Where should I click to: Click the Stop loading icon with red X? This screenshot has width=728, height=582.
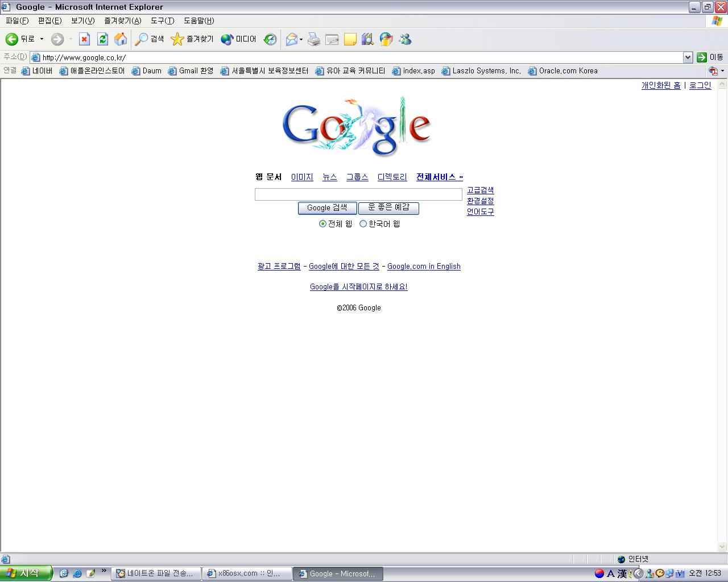point(84,39)
